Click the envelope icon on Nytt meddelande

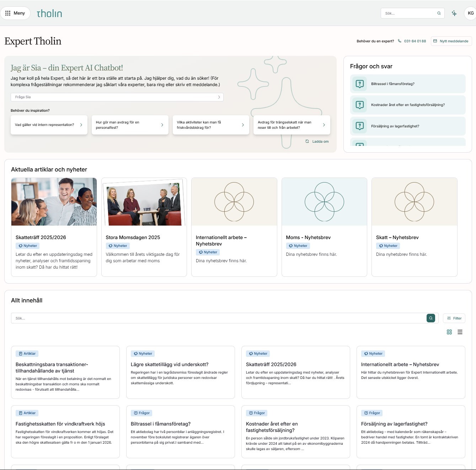(435, 41)
